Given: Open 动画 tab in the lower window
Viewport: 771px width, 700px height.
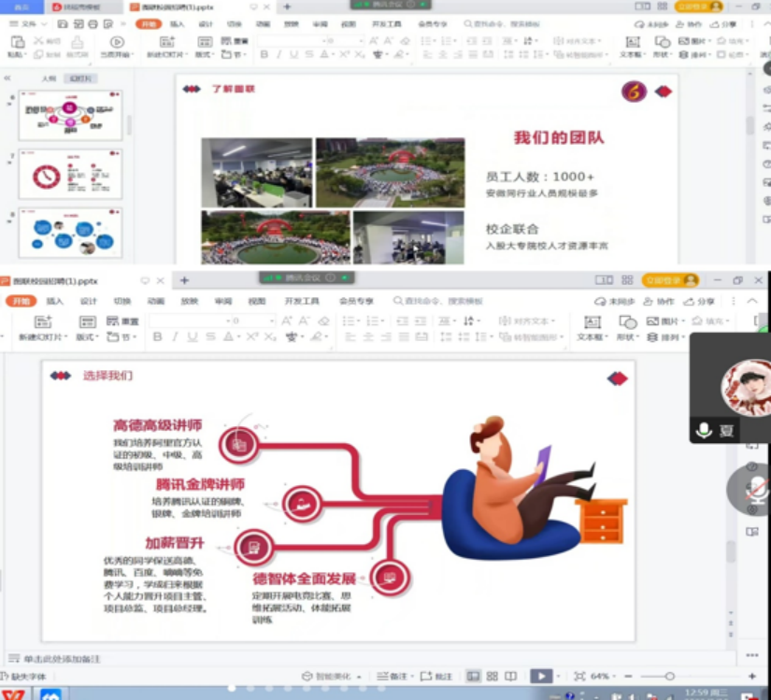Looking at the screenshot, I should tap(156, 301).
